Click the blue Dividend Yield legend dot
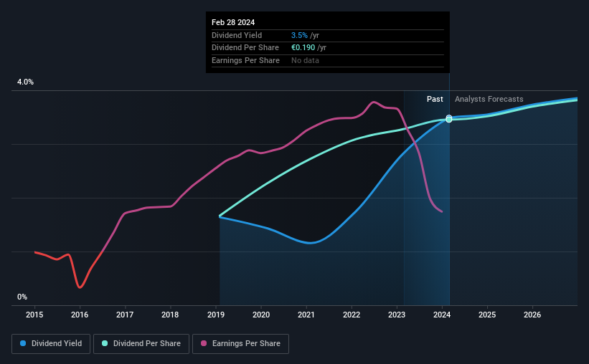589x364 pixels. (x=23, y=343)
